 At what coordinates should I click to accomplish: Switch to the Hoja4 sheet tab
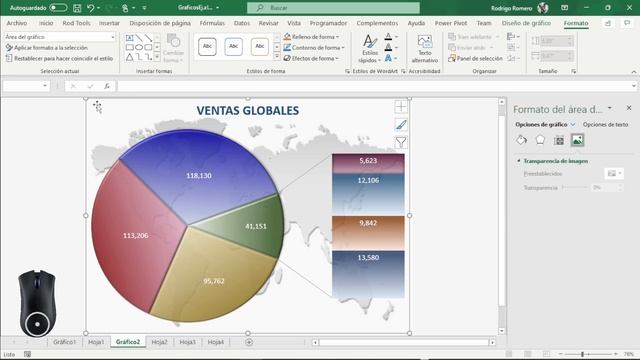(x=216, y=342)
